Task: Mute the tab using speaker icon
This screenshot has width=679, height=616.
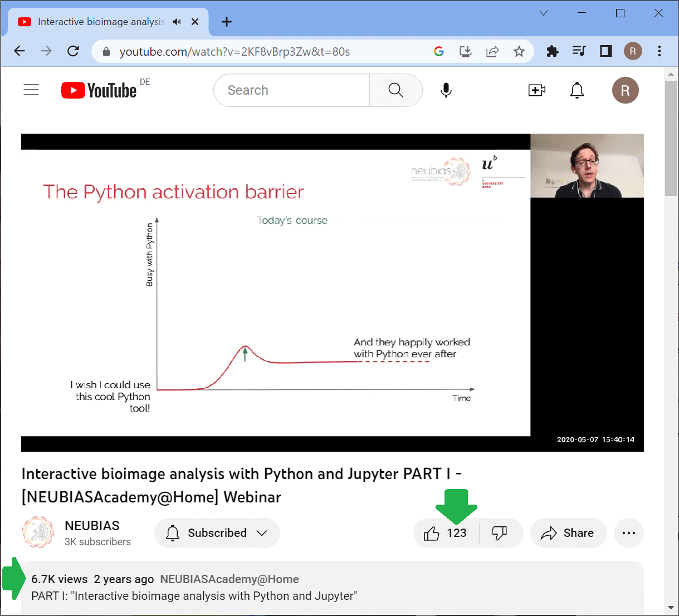Action: 177,22
